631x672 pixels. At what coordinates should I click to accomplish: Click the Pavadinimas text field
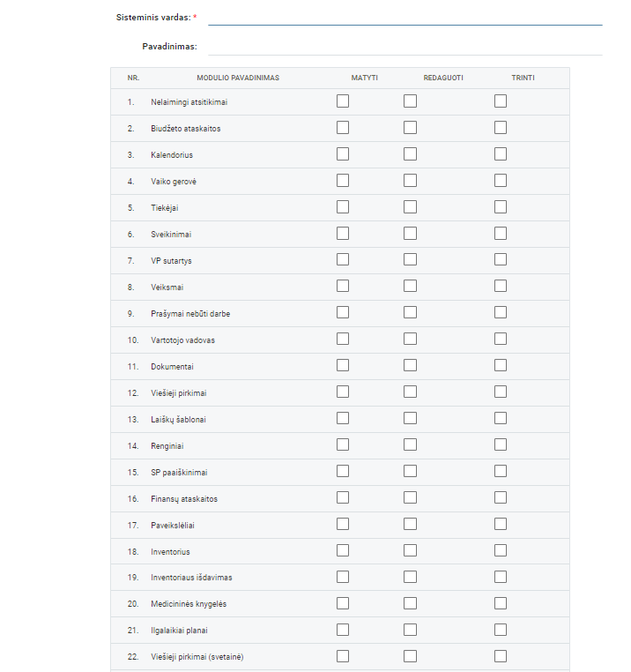(x=405, y=46)
